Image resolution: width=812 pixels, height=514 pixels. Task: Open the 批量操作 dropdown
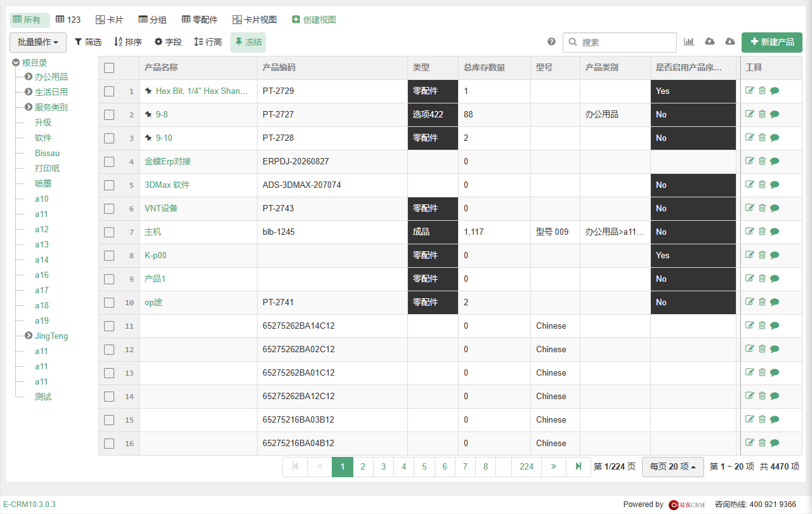[38, 42]
